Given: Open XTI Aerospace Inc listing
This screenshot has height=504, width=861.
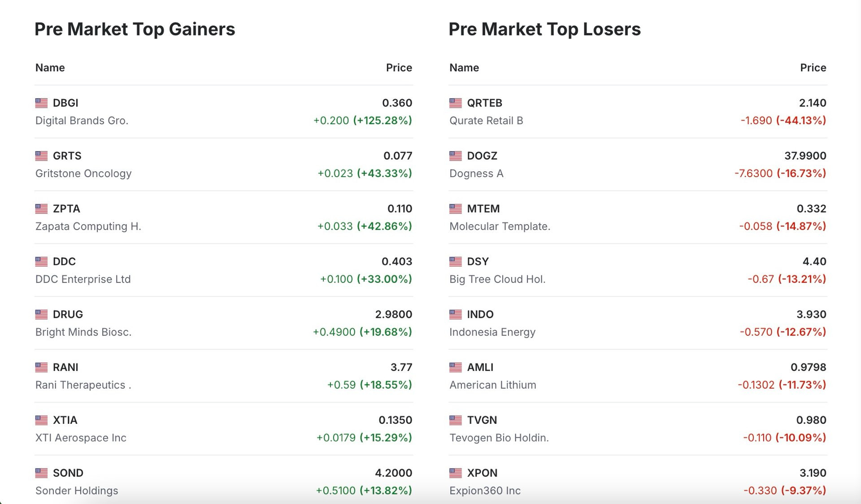Looking at the screenshot, I should (81, 438).
